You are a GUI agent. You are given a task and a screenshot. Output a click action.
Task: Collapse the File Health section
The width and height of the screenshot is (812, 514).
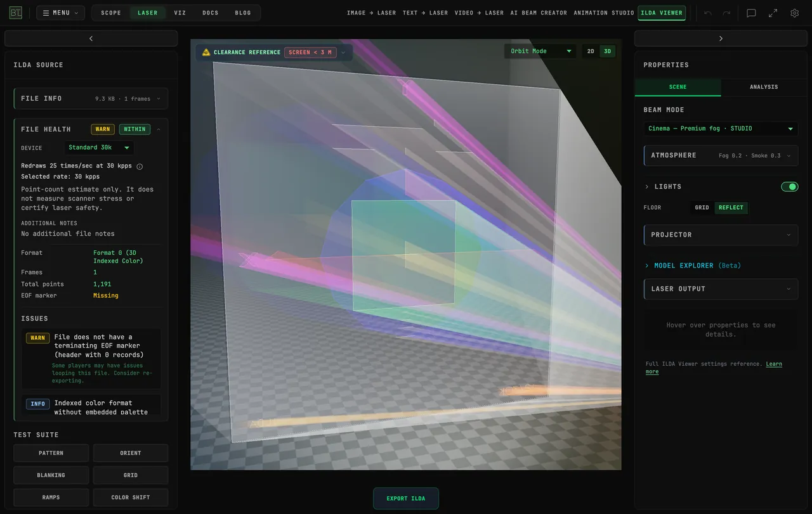pos(159,129)
